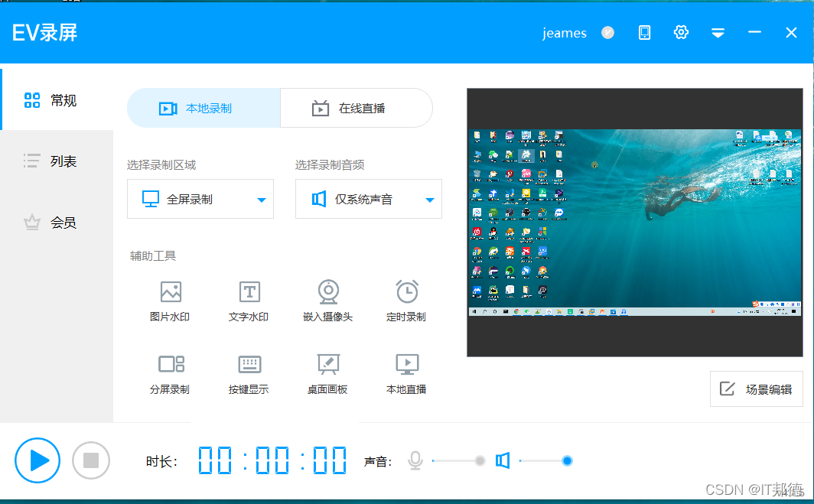The width and height of the screenshot is (814, 504).
Task: Close the EV录屏 window
Action: pyautogui.click(x=791, y=33)
